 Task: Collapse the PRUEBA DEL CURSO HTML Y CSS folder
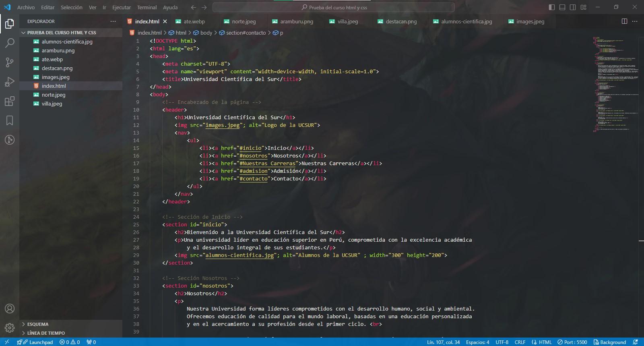tap(71, 33)
